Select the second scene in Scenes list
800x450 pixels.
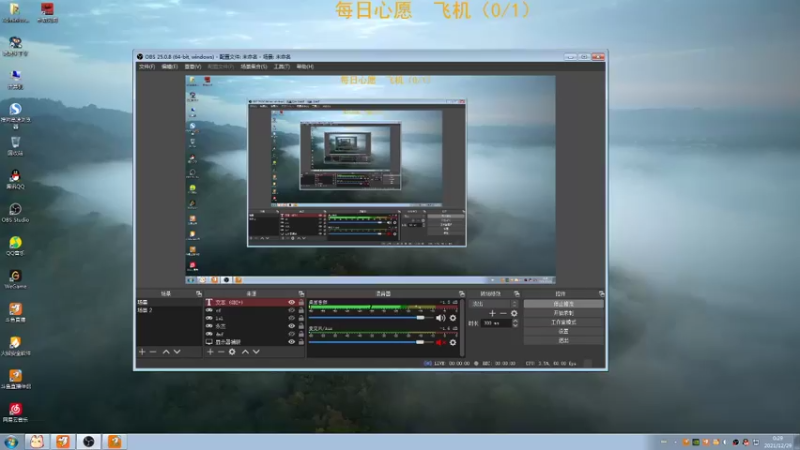169,310
